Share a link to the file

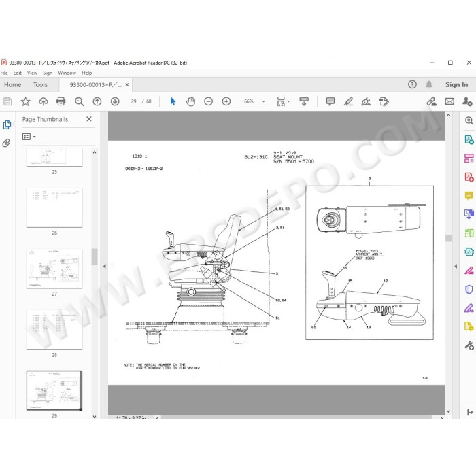(x=431, y=101)
